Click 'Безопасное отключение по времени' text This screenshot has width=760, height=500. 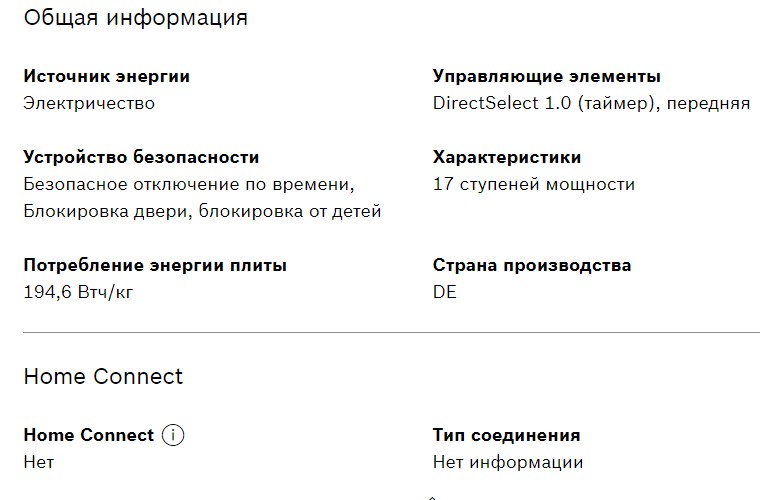click(189, 184)
